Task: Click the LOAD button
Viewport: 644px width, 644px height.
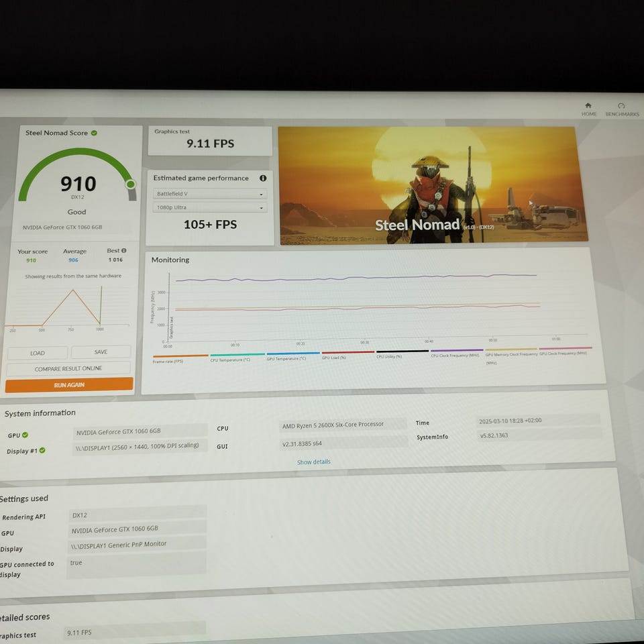Action: pos(38,354)
